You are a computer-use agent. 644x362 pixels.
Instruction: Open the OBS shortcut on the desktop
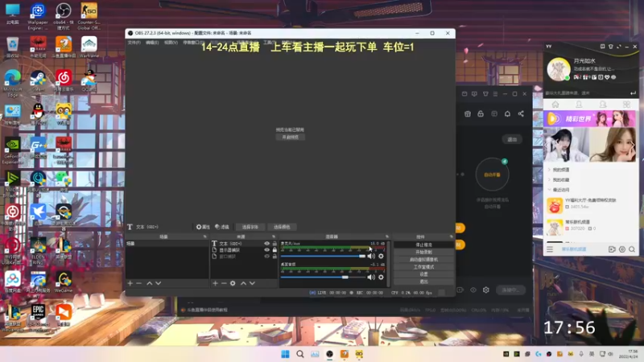[64, 15]
